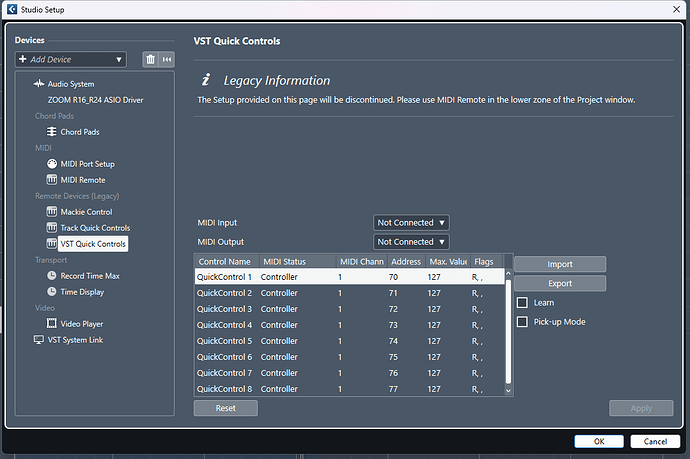Click address value 73 in QuickControl 4 row
This screenshot has width=690, height=459.
coord(393,325)
